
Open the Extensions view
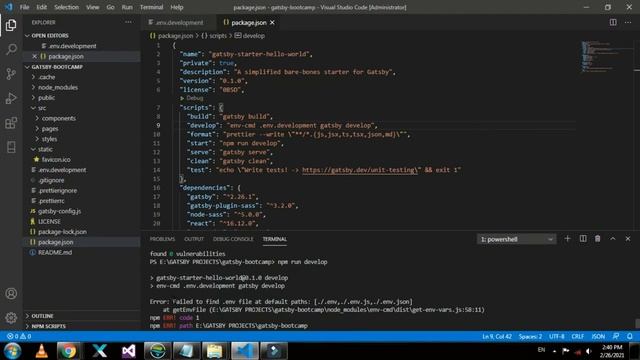11,123
